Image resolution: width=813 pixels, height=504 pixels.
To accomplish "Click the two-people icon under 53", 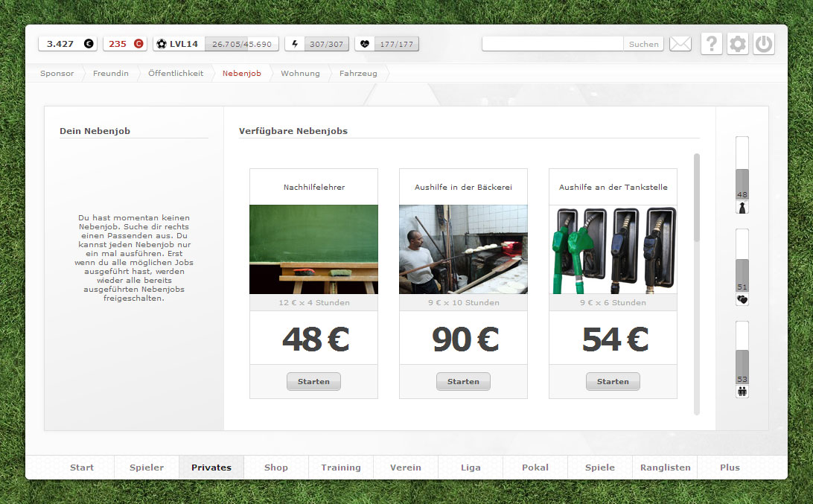I will [x=742, y=392].
